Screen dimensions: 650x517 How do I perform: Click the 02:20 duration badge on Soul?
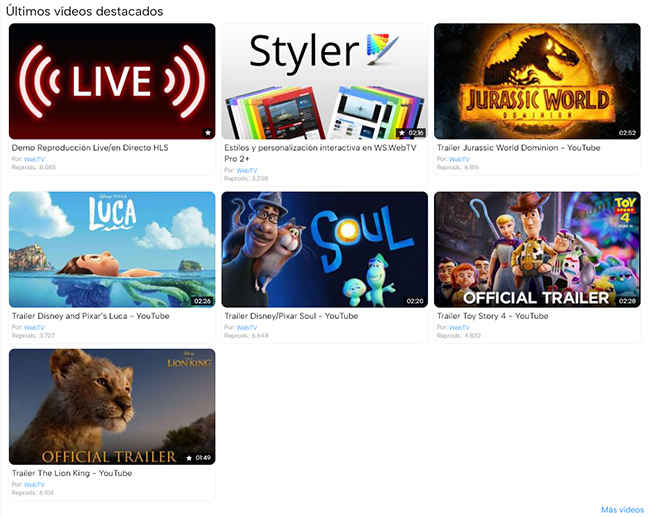pos(415,301)
